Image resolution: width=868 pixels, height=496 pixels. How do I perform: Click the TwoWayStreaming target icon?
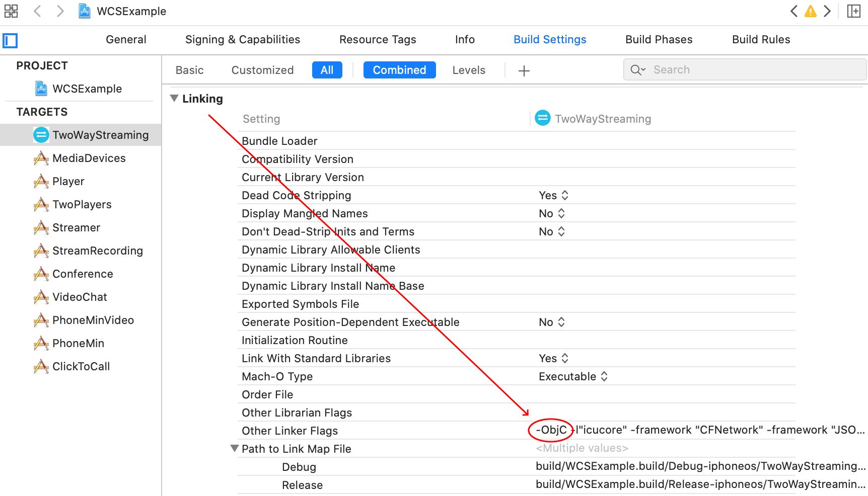[41, 135]
